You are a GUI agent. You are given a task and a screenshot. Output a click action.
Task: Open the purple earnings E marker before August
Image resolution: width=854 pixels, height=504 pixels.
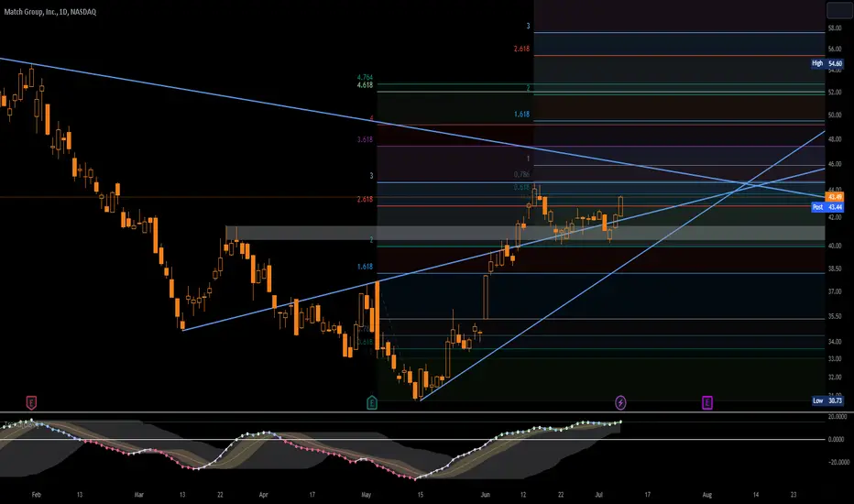click(x=707, y=403)
